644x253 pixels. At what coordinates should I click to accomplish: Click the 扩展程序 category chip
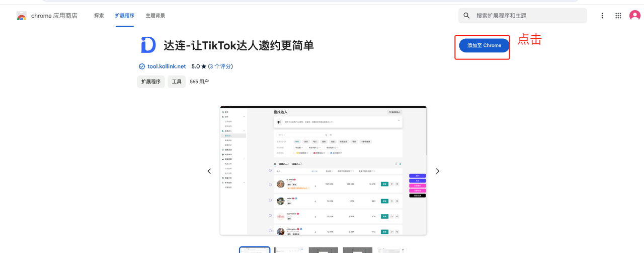click(x=151, y=82)
